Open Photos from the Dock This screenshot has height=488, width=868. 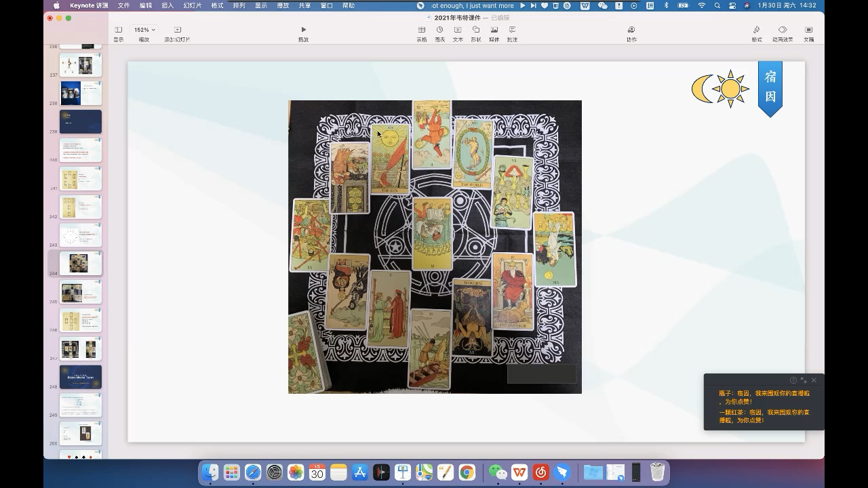[296, 472]
